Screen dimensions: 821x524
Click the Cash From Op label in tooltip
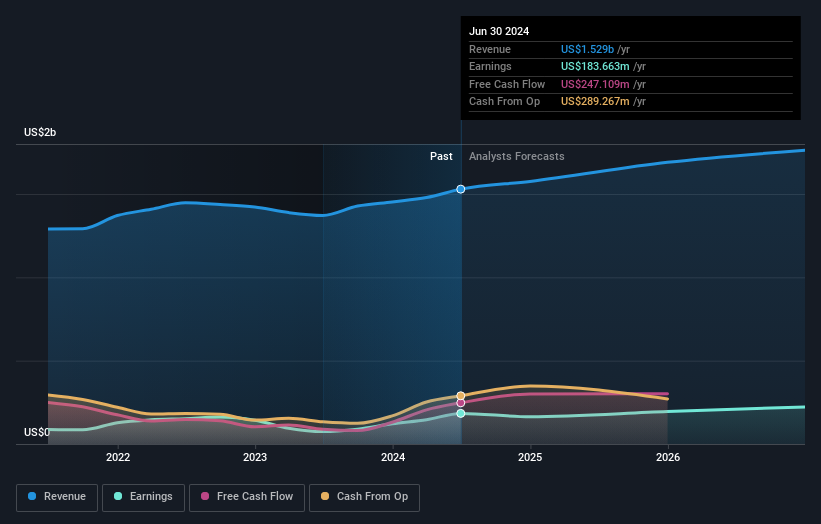[504, 102]
